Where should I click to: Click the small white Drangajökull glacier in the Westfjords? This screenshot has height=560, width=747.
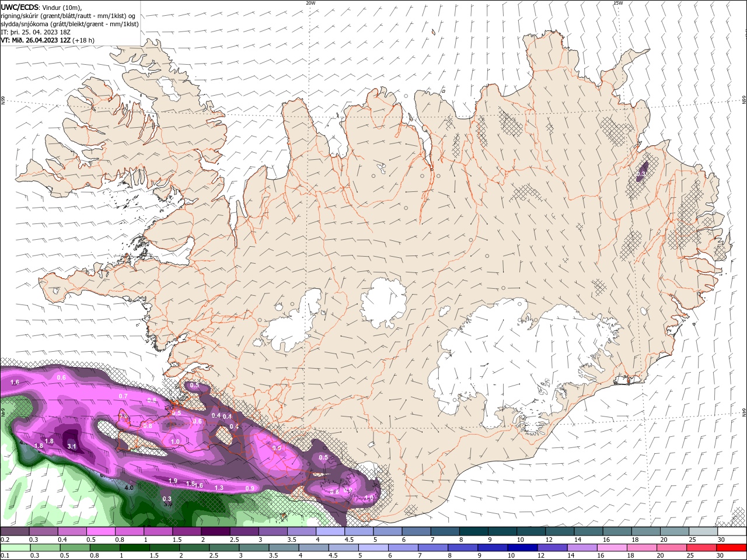[169, 87]
